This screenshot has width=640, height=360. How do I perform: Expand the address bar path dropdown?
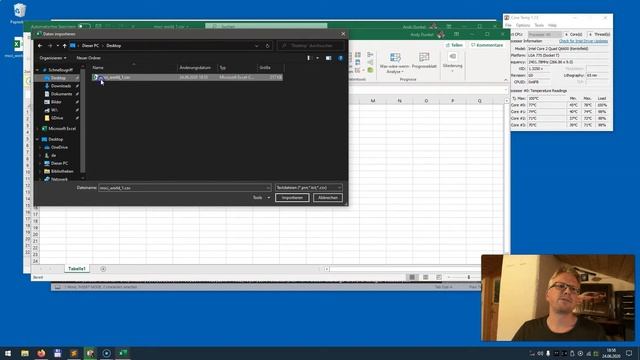256,46
